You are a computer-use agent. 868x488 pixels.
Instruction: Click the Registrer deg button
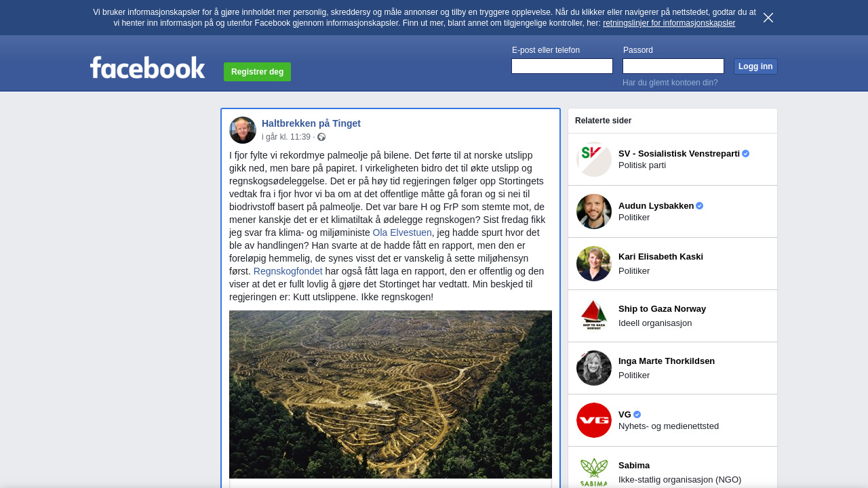257,72
